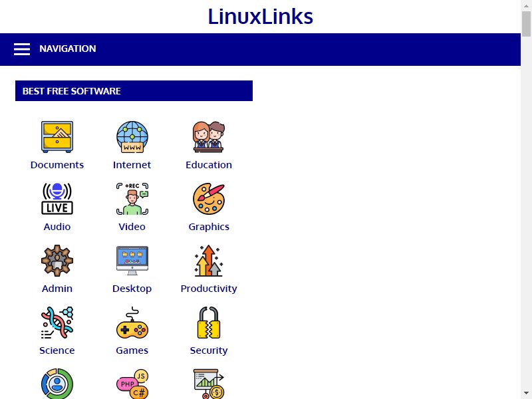The height and width of the screenshot is (399, 532).
Task: Open the Education category link
Action: (x=209, y=165)
